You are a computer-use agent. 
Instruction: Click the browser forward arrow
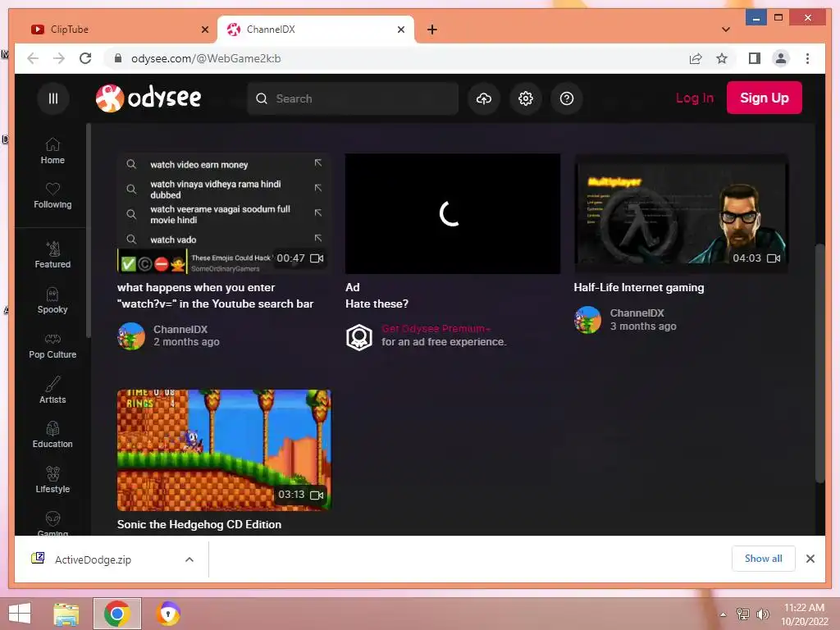(x=59, y=58)
